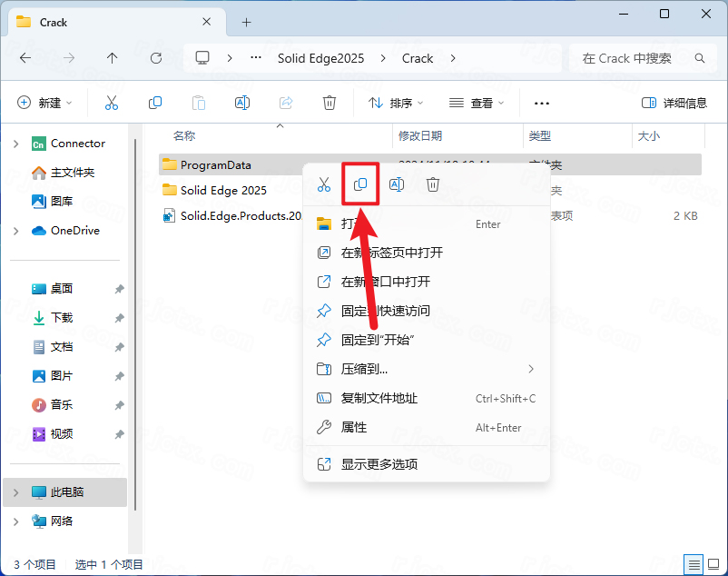Click the Refresh button in navigation bar
The width and height of the screenshot is (728, 576).
(x=156, y=58)
